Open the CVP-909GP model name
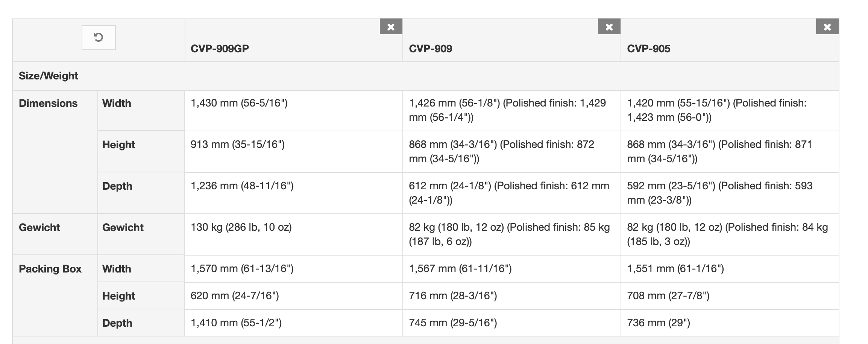 pos(220,49)
